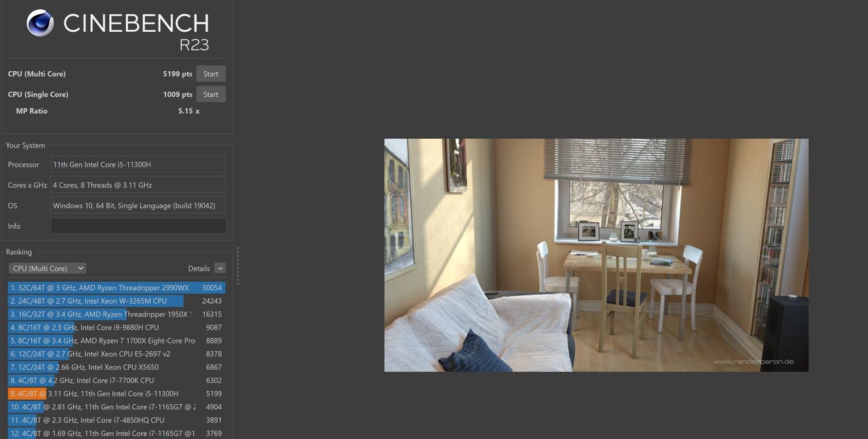The image size is (868, 439).
Task: Select ranking row i7-1165G7 at 2.81 GHz
Action: click(117, 407)
